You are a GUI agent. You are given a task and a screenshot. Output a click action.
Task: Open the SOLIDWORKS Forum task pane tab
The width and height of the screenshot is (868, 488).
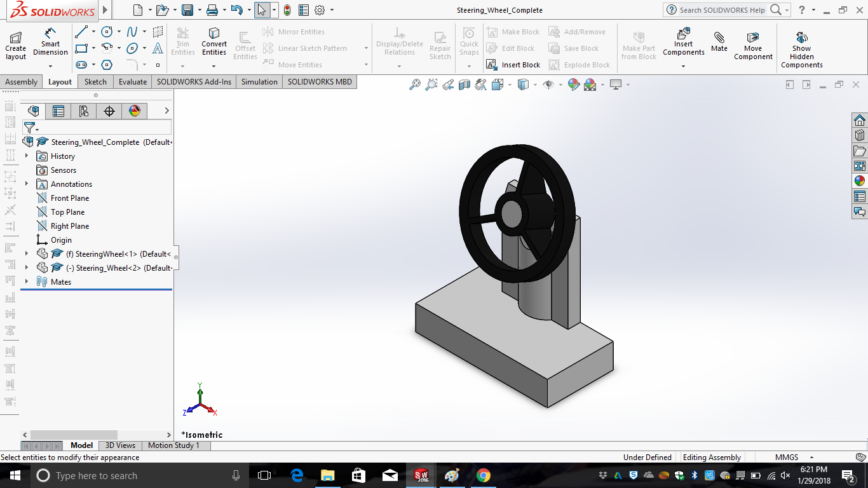point(860,212)
